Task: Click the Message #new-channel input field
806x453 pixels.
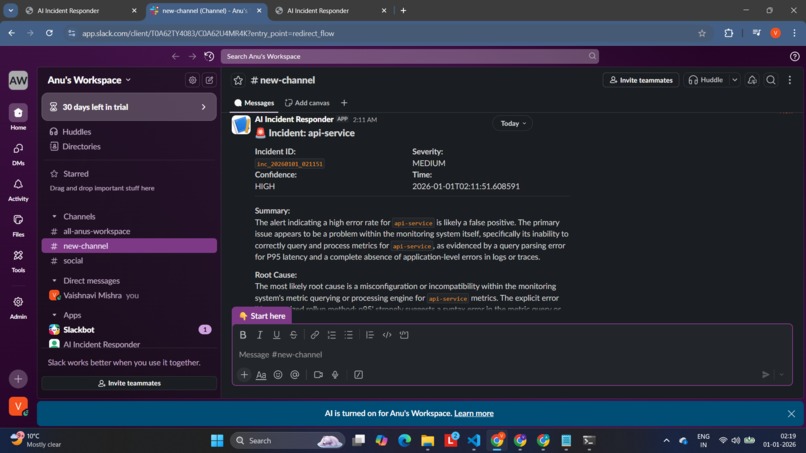Action: 511,354
